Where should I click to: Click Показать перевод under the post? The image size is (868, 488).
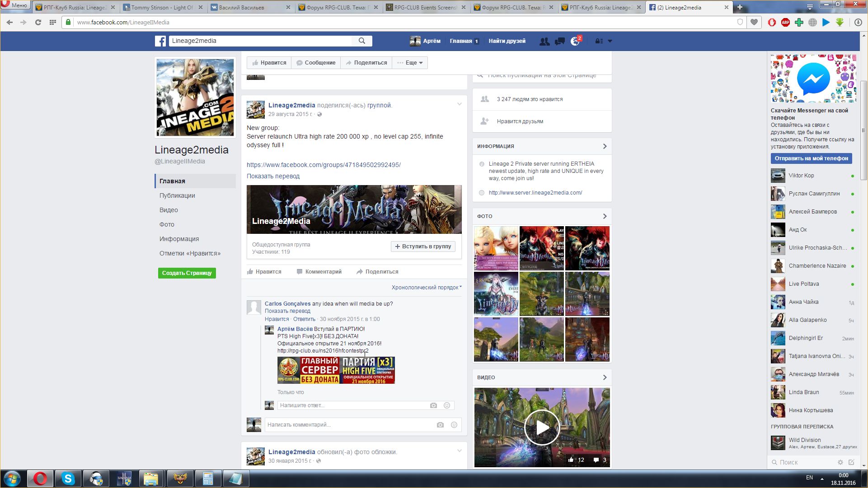(273, 176)
